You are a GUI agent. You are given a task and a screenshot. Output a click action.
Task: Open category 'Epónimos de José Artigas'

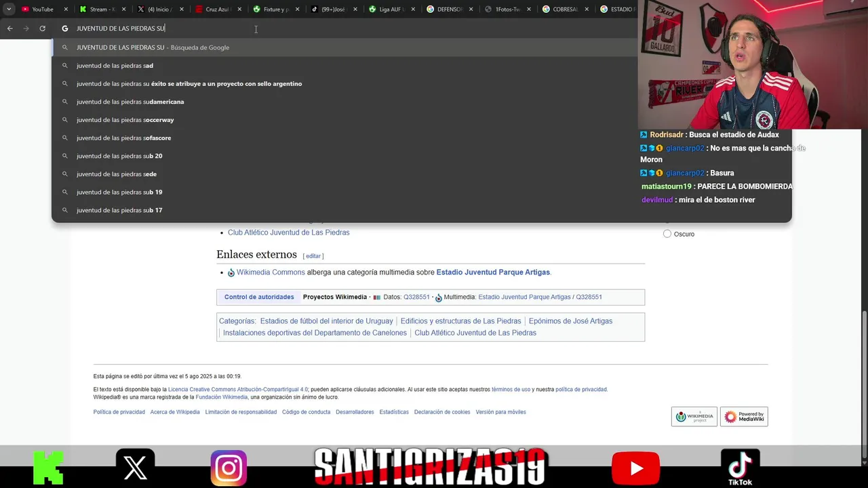(570, 321)
